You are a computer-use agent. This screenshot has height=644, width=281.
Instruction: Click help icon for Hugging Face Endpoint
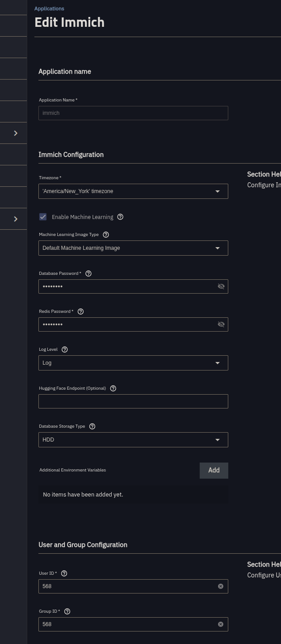pyautogui.click(x=113, y=388)
